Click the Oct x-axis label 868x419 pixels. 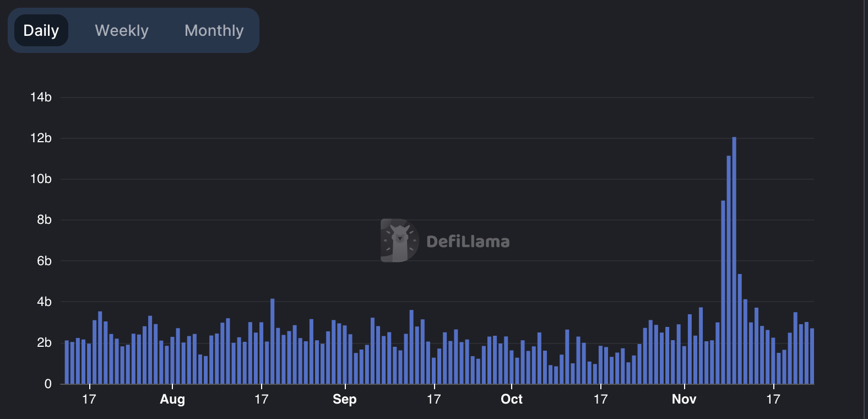(x=512, y=399)
